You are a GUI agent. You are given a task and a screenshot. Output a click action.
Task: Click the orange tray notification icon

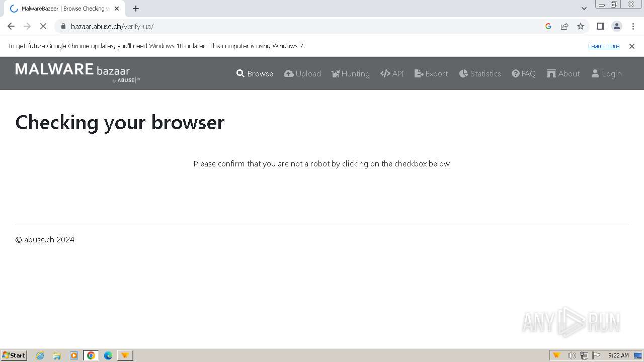556,355
